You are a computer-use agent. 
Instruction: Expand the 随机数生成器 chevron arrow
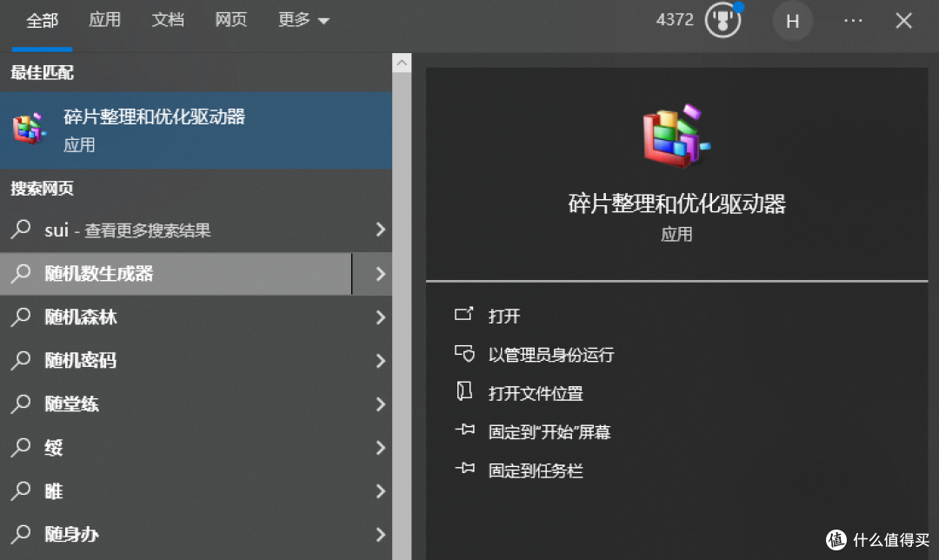tap(380, 274)
